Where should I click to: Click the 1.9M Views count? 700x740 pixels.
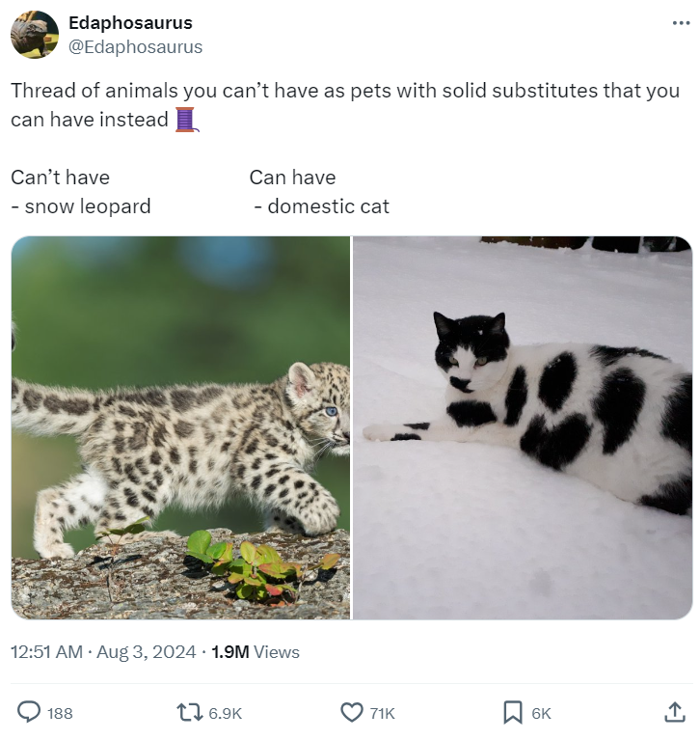(x=256, y=652)
